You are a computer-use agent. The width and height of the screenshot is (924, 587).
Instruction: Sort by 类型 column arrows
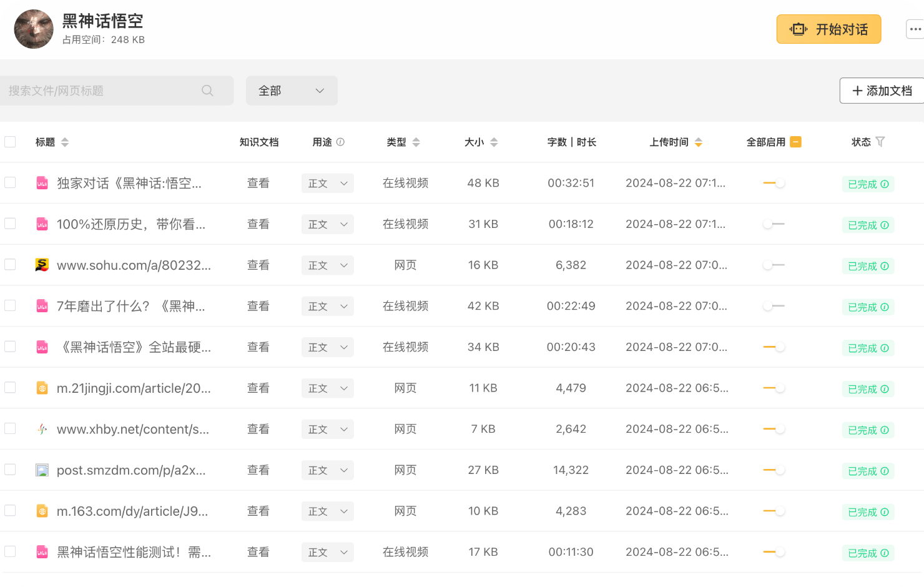416,142
